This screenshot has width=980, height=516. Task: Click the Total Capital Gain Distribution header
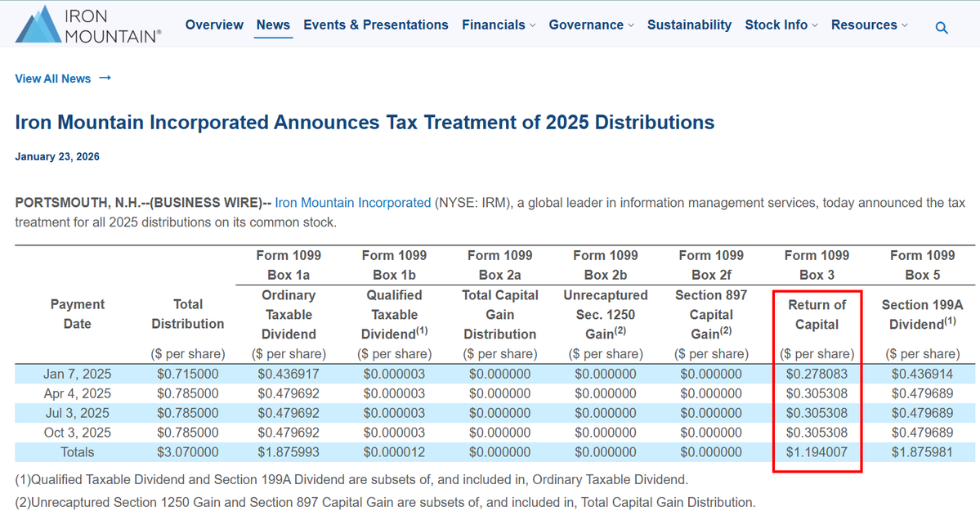pyautogui.click(x=500, y=315)
